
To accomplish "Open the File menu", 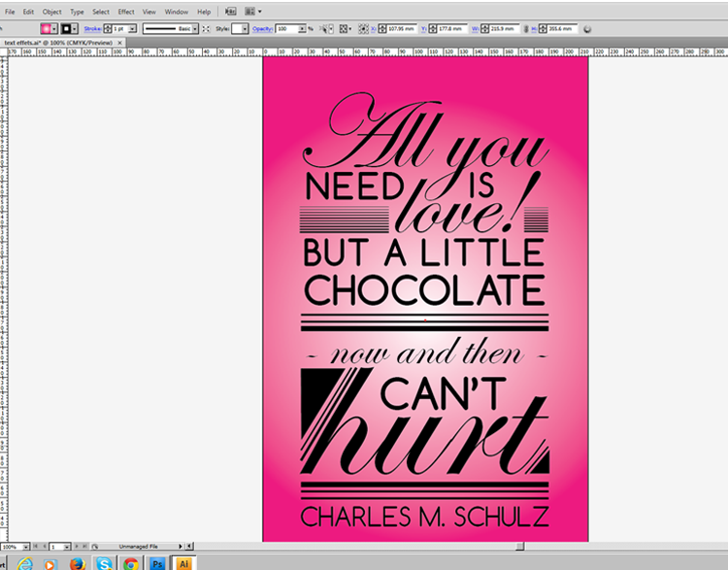I will 10,12.
